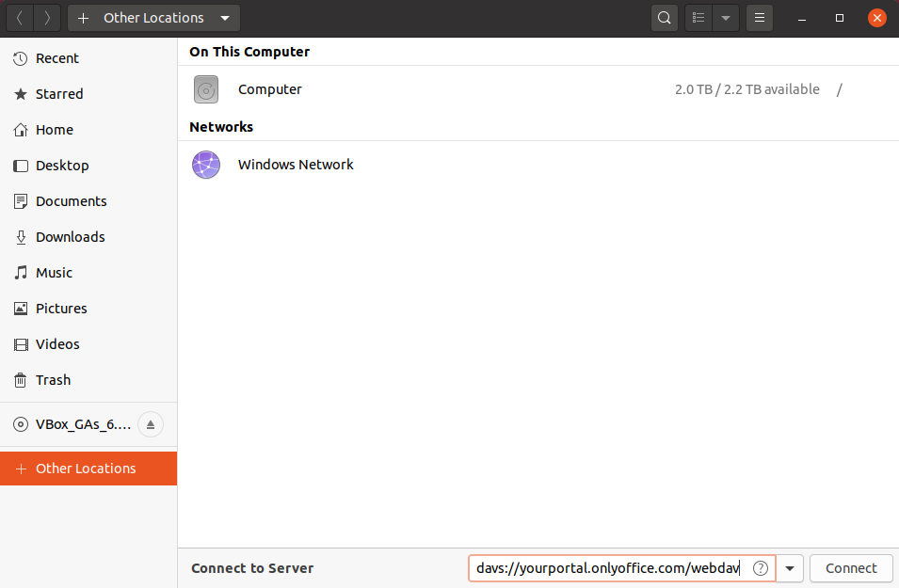Show server address help question mark
The image size is (899, 588).
point(761,568)
